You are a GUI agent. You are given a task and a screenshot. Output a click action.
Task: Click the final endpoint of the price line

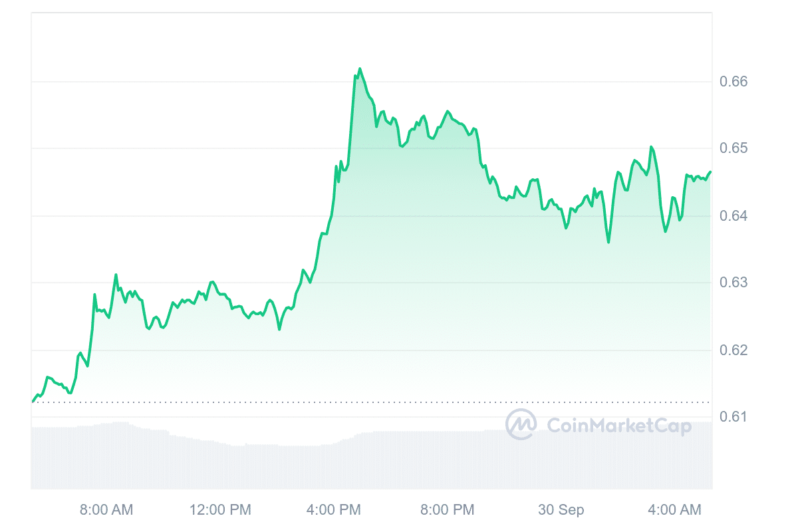point(711,172)
